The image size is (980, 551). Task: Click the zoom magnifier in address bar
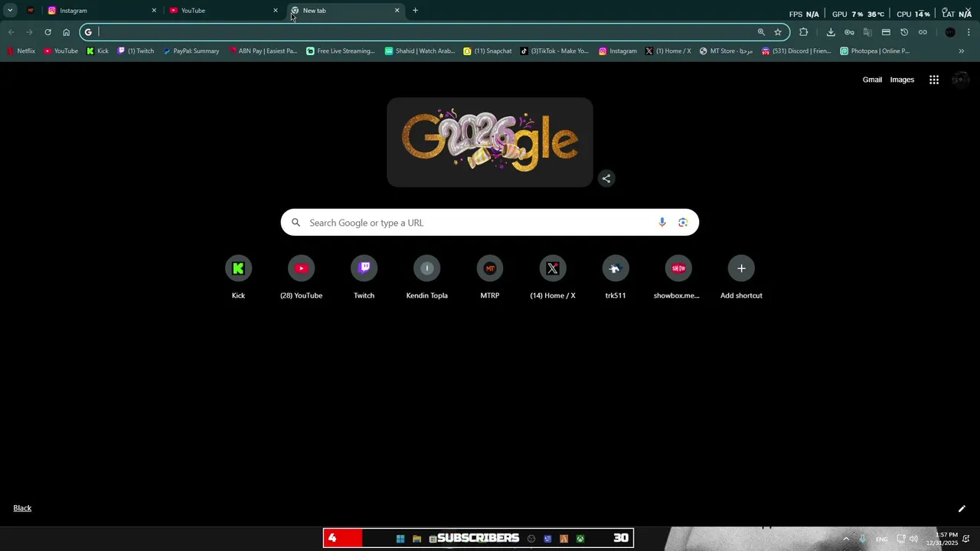click(761, 32)
